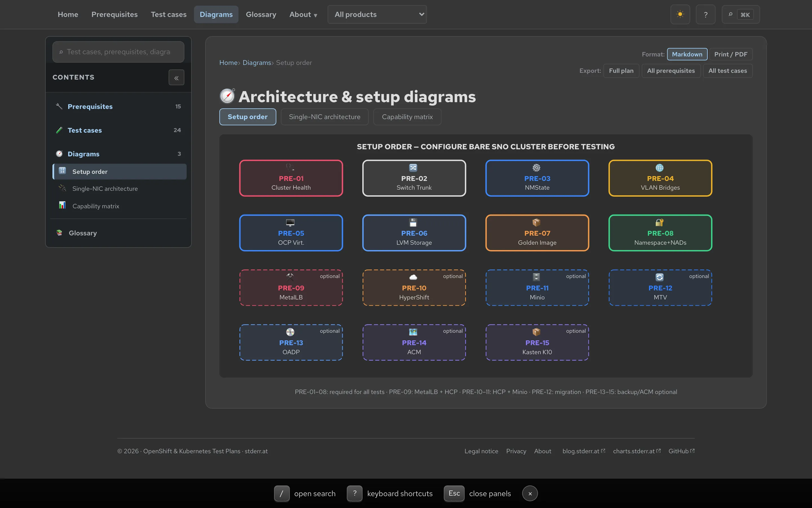
Task: Click the sync arrows icon in PRE-12 card
Action: (659, 277)
